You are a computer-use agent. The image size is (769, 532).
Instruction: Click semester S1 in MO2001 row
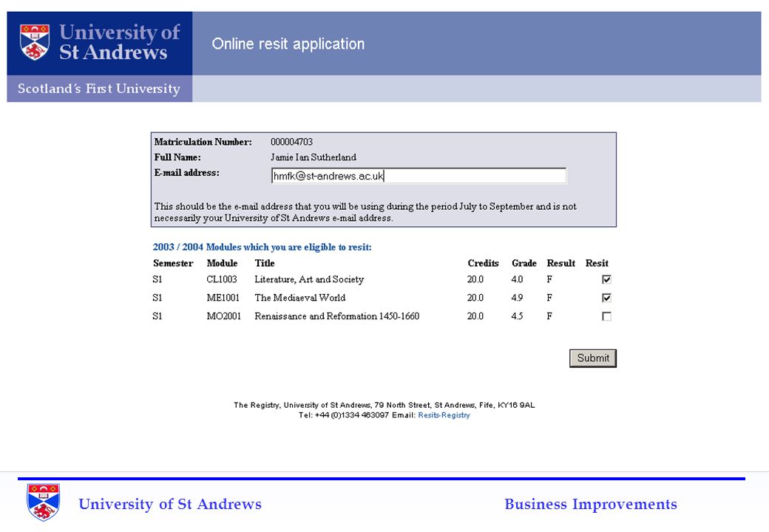point(157,316)
